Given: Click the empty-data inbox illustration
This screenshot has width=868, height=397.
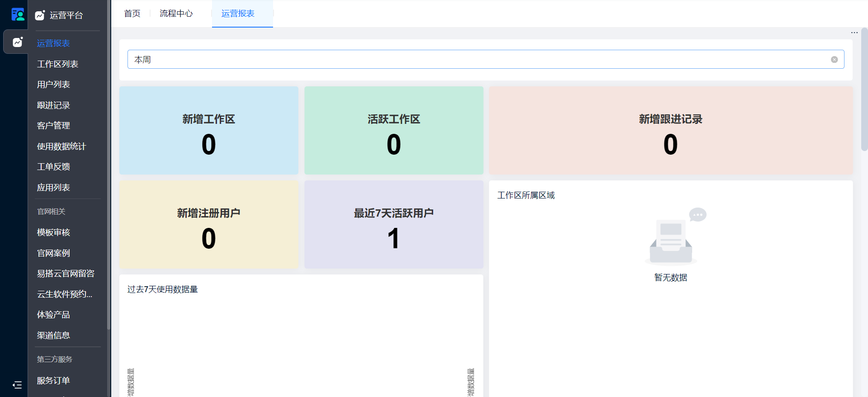Looking at the screenshot, I should pyautogui.click(x=671, y=237).
